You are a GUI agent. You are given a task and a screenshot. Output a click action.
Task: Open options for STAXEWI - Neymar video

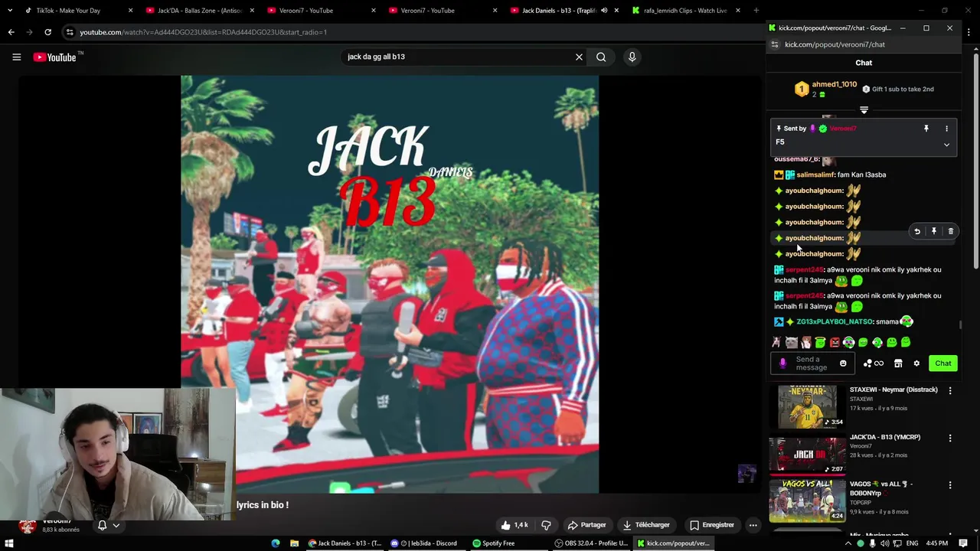coord(950,390)
